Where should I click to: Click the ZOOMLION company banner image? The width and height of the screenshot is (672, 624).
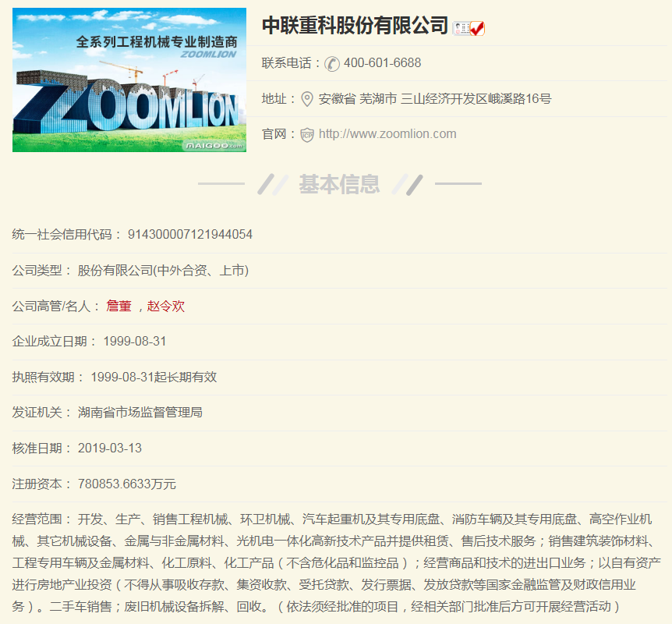[129, 80]
